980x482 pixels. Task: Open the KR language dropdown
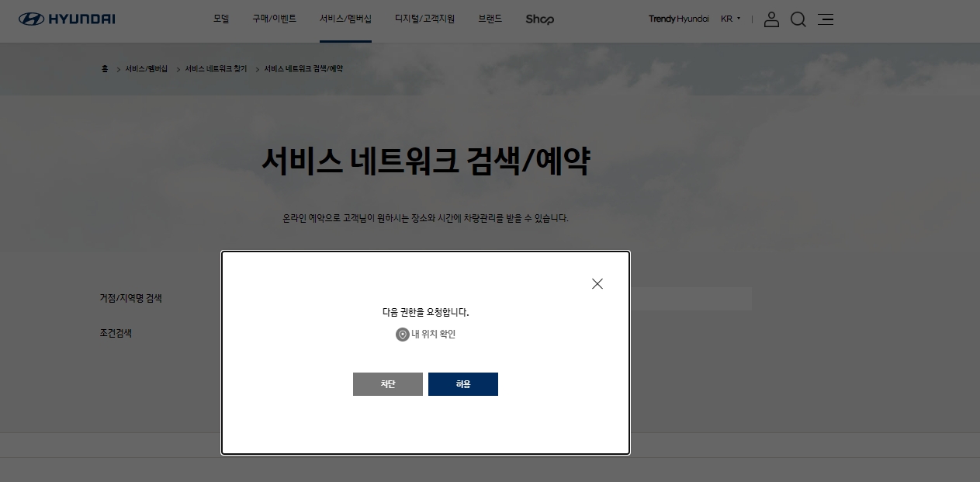point(730,19)
